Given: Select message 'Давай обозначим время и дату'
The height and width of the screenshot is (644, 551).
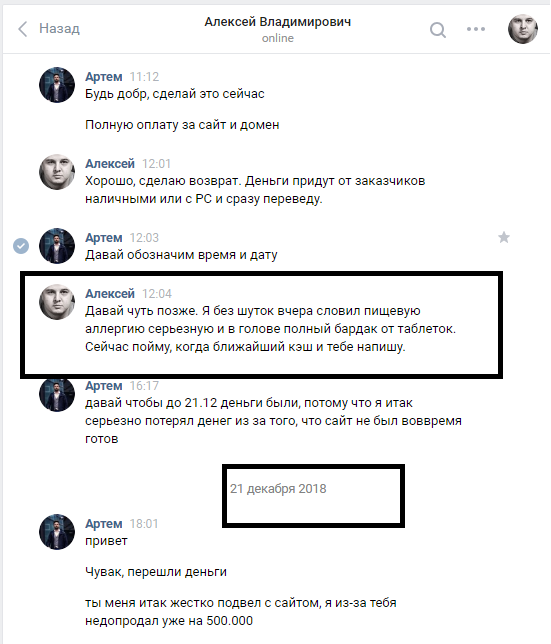Looking at the screenshot, I should (x=181, y=255).
